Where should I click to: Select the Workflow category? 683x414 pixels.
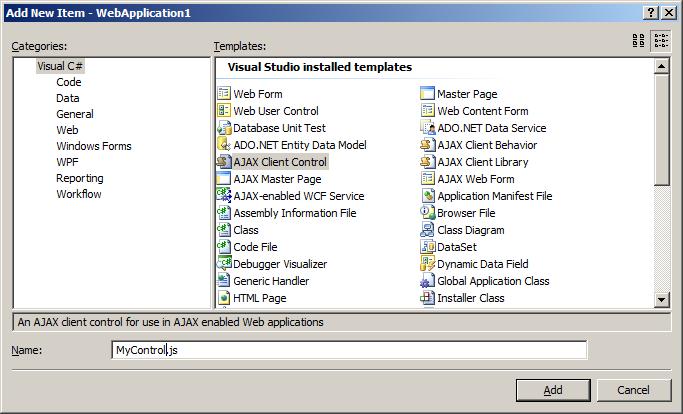[x=78, y=194]
